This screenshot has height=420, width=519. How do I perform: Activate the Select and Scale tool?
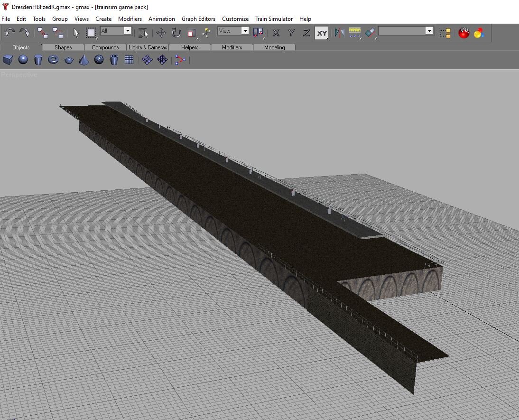(192, 33)
